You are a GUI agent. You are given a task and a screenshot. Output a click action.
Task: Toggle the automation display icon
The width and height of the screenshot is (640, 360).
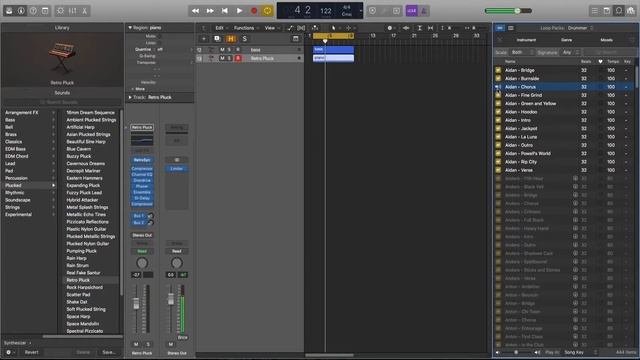290,28
